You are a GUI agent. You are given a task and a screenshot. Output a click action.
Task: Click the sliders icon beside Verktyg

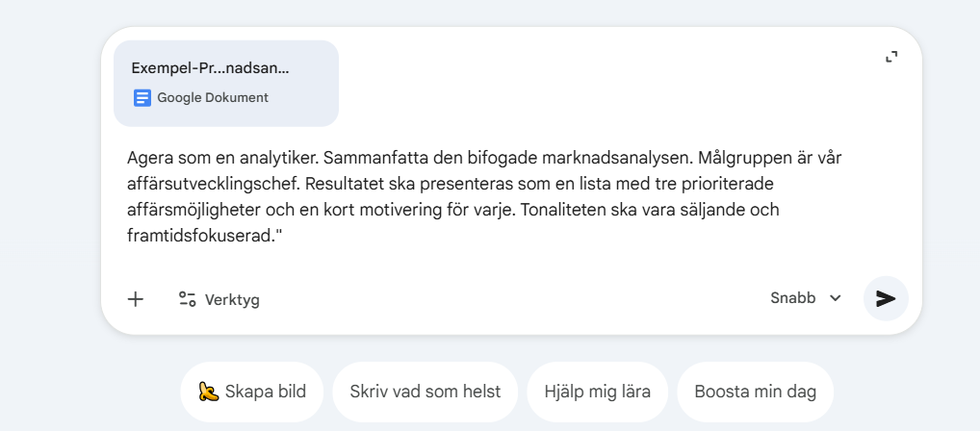[x=187, y=299]
